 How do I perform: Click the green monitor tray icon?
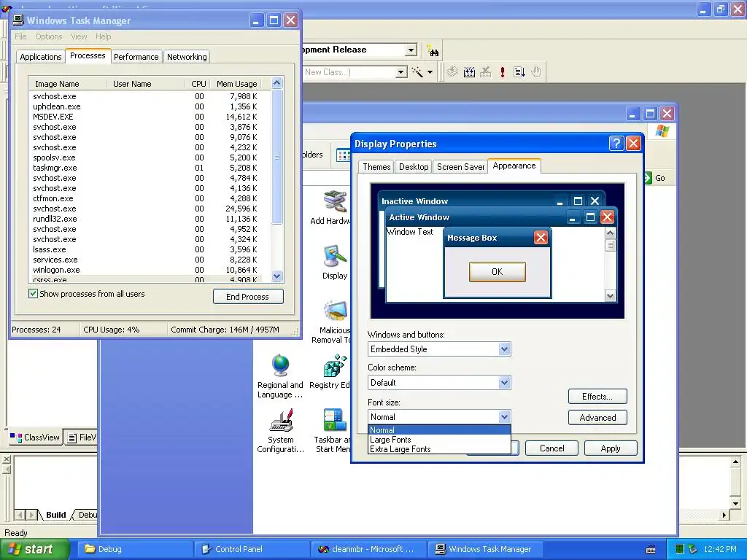click(680, 549)
